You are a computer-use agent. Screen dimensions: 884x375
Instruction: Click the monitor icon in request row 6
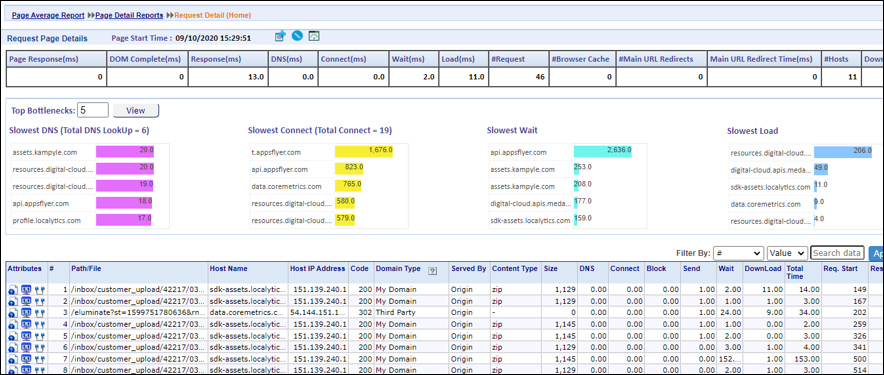[x=26, y=347]
